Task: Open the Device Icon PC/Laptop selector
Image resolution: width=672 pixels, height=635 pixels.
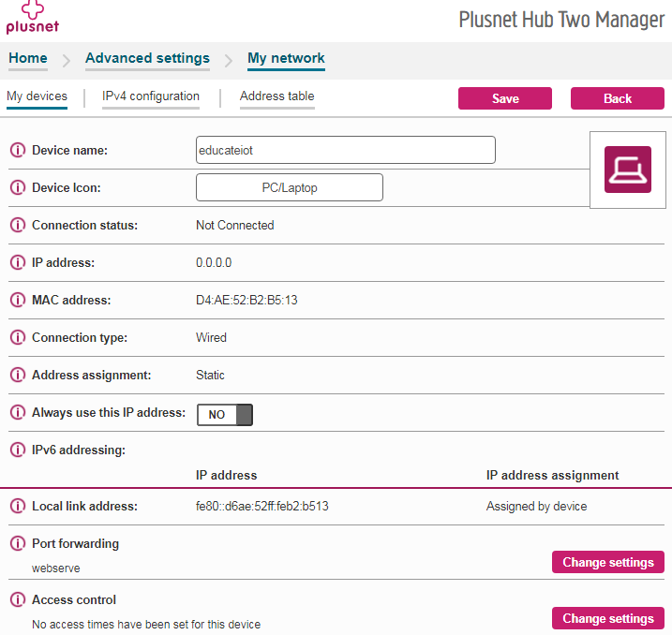Action: click(x=289, y=187)
